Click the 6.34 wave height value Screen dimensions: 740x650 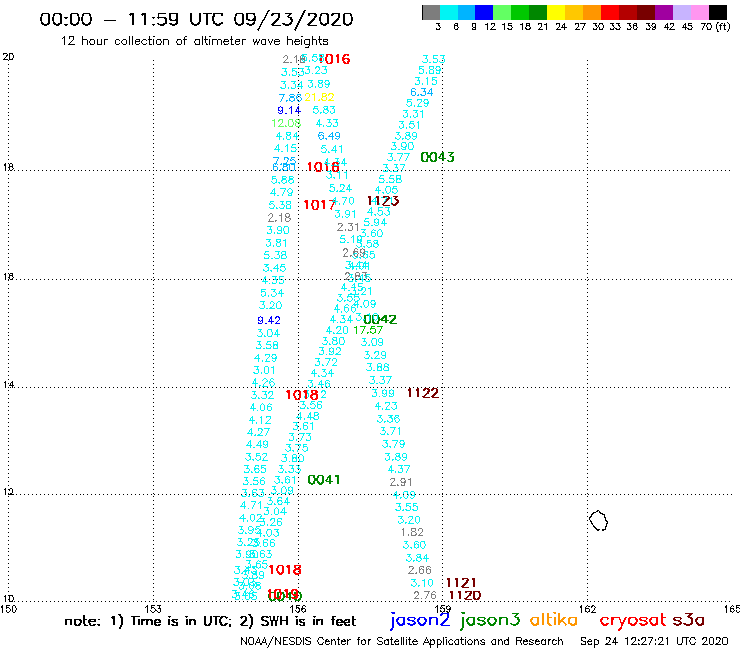pyautogui.click(x=421, y=92)
